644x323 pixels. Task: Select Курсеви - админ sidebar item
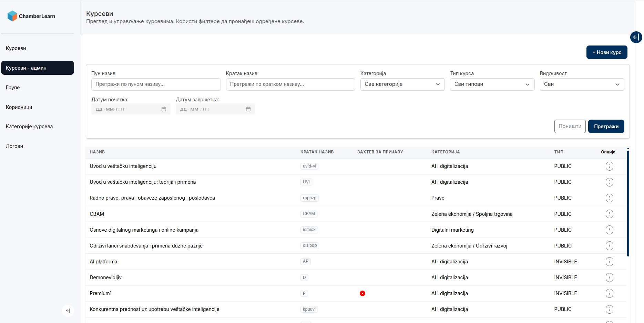click(x=38, y=68)
